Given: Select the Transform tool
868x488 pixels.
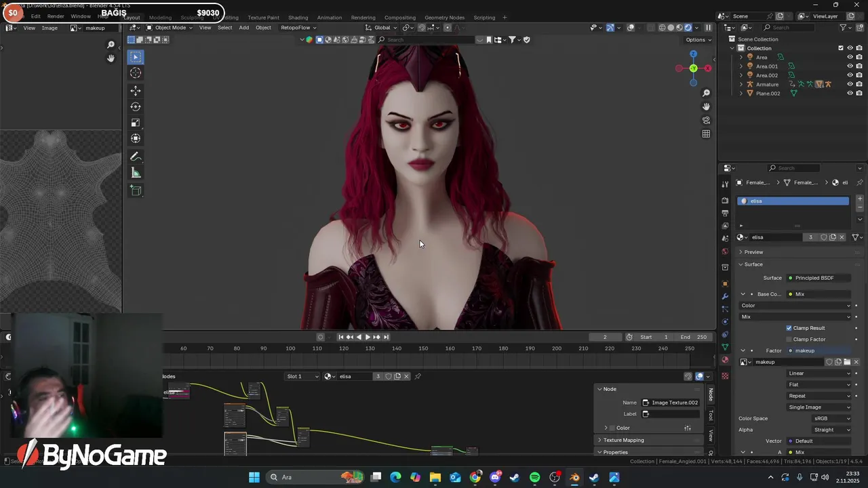Looking at the screenshot, I should [136, 138].
